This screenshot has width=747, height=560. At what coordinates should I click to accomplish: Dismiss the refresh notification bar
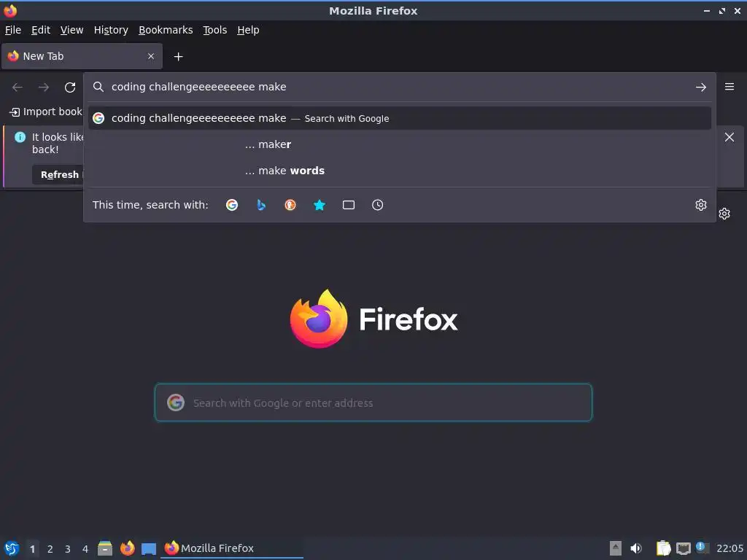click(x=729, y=137)
